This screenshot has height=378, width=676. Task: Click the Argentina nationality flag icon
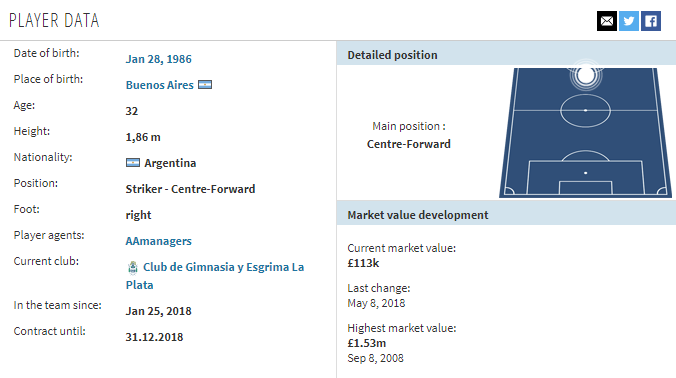(133, 162)
